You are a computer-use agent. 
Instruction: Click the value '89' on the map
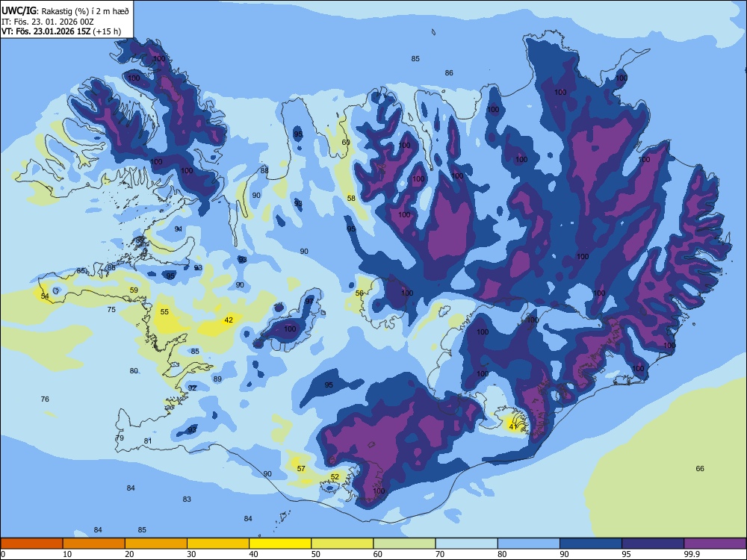pos(217,379)
